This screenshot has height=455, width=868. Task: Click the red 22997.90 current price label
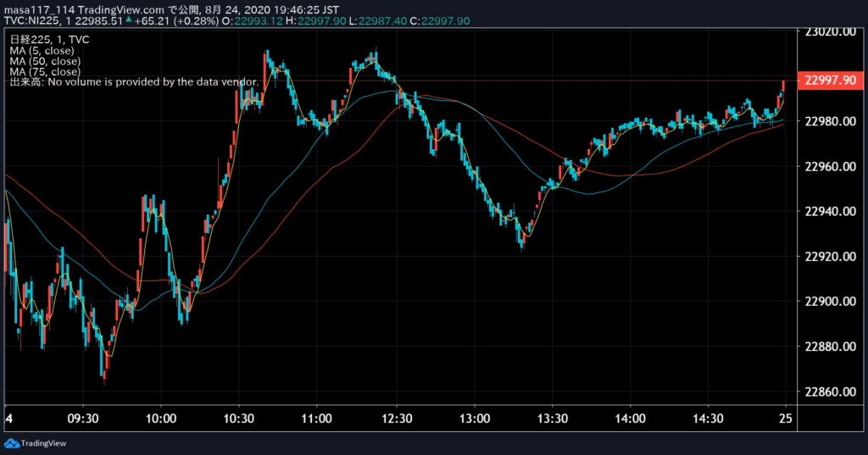click(831, 80)
